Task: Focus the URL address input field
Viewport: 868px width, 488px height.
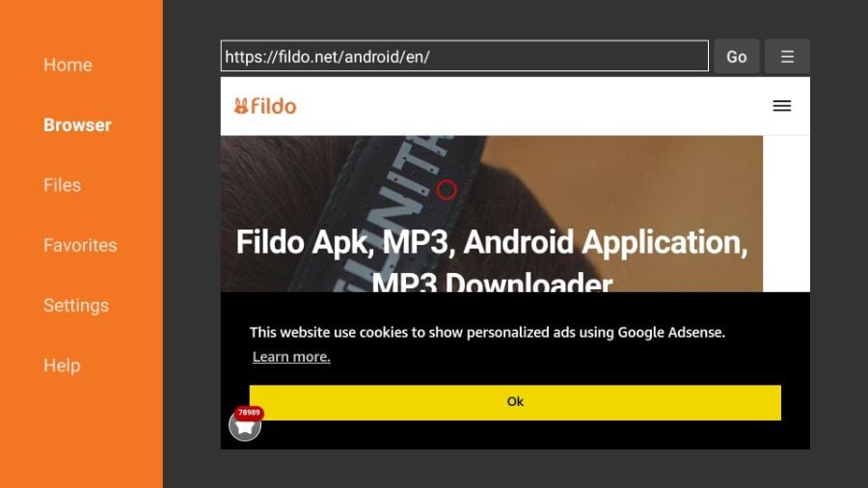Action: click(465, 56)
